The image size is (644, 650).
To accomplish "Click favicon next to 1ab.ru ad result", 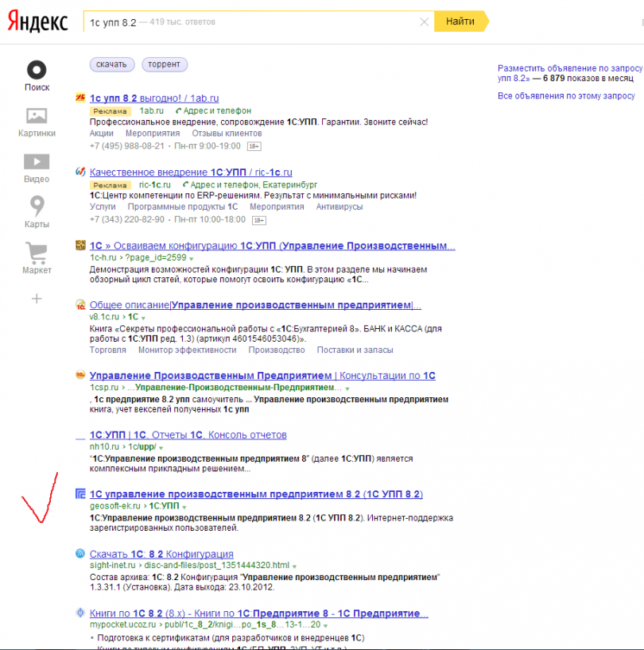I will tap(80, 98).
